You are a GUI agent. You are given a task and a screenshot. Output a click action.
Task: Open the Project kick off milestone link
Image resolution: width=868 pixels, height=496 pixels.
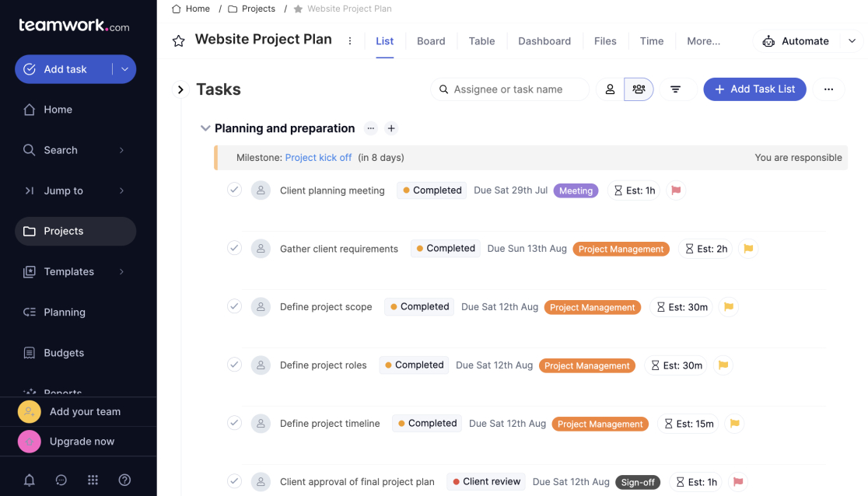pos(318,156)
